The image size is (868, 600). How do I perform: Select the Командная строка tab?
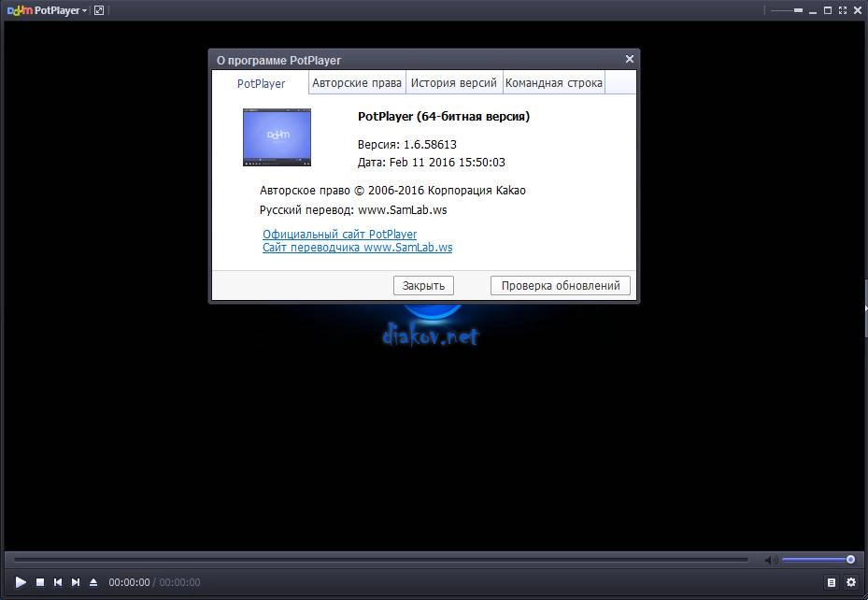553,83
